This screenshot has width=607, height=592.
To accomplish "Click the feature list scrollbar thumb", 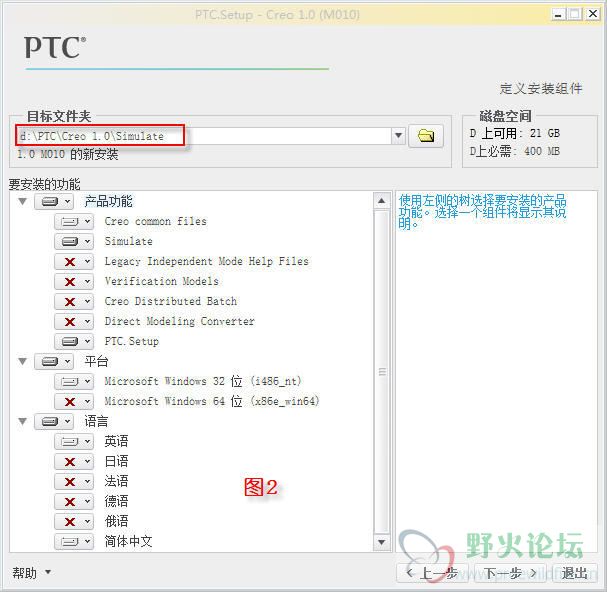I will click(382, 372).
